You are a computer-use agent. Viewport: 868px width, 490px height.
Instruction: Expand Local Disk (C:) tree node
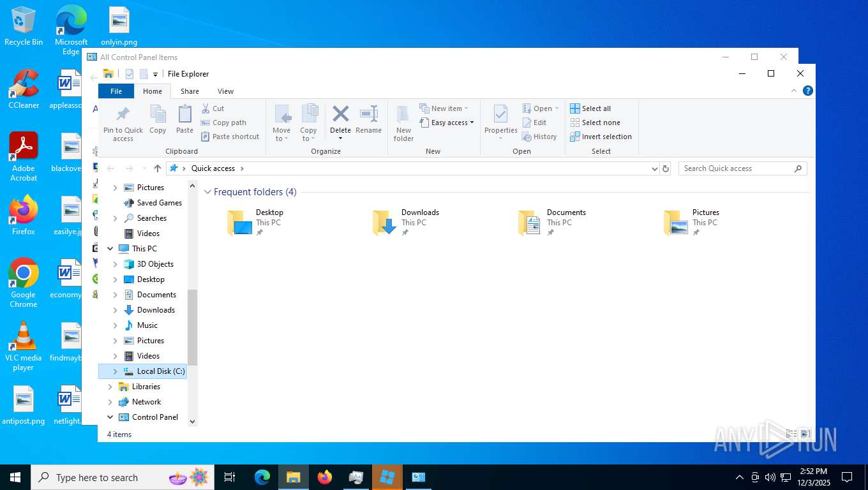click(x=116, y=371)
